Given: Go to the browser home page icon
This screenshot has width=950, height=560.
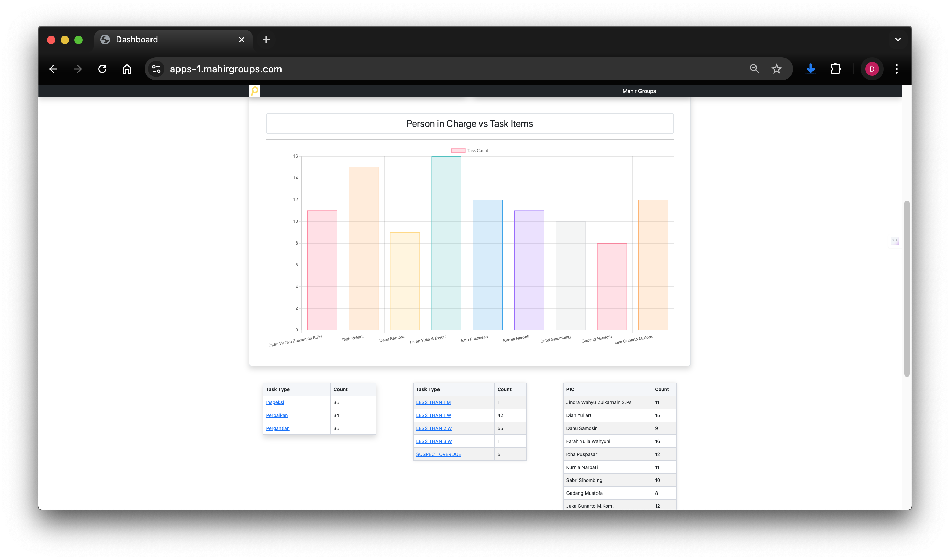Looking at the screenshot, I should [127, 69].
